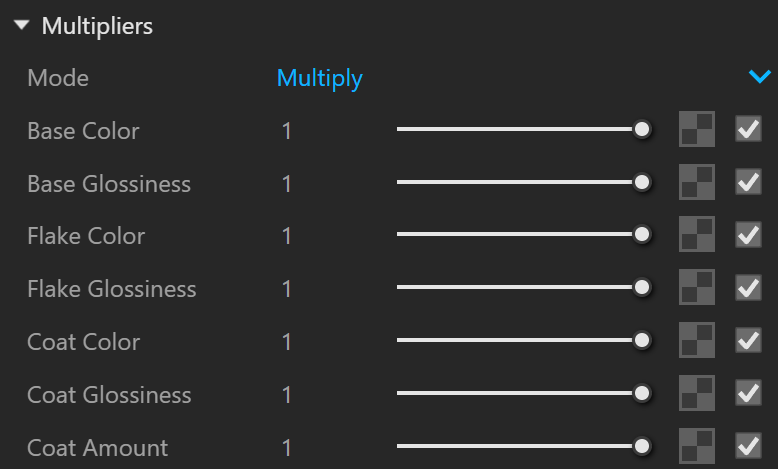Open texture map slot for Flake Glossiness
The image size is (778, 469).
coord(697,287)
